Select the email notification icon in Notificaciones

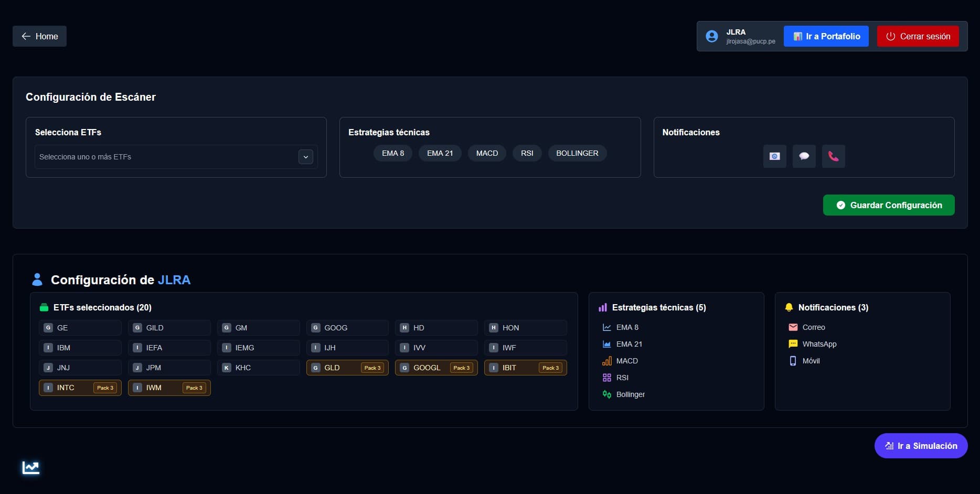[x=775, y=156]
